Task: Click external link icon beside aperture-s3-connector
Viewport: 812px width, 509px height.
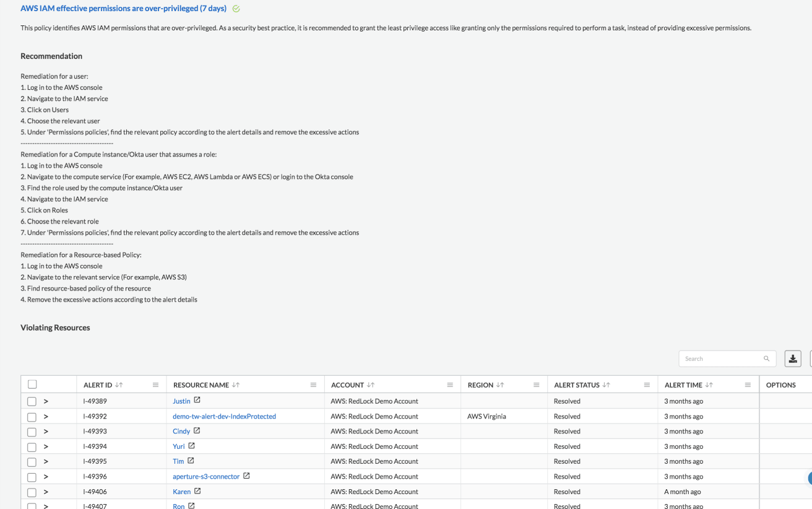Action: 246,476
